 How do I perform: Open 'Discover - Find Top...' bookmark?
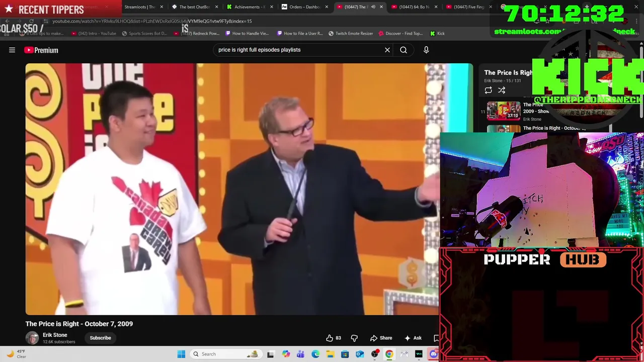pyautogui.click(x=400, y=33)
